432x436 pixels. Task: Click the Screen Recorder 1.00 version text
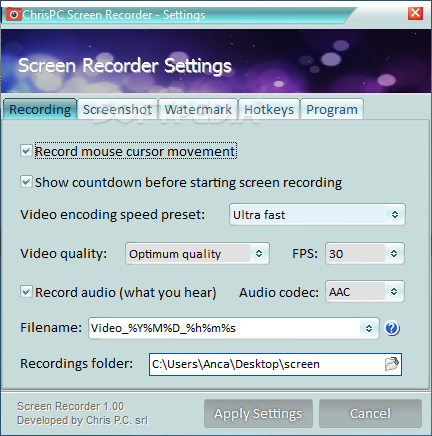pos(70,406)
